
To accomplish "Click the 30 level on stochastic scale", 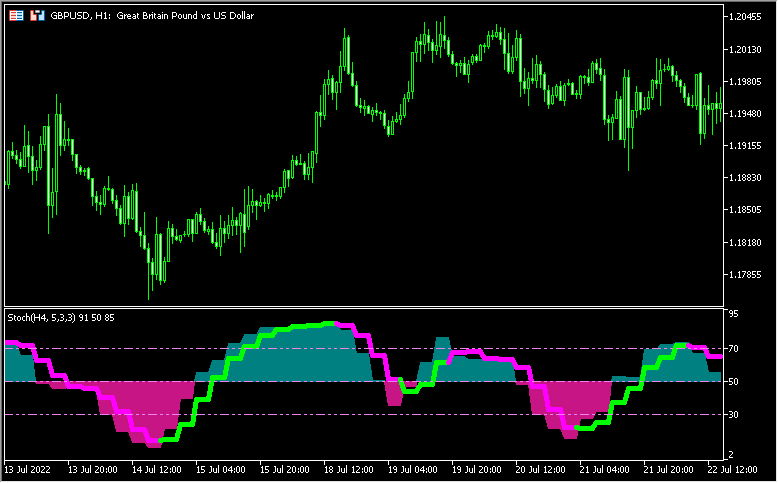I will [733, 414].
